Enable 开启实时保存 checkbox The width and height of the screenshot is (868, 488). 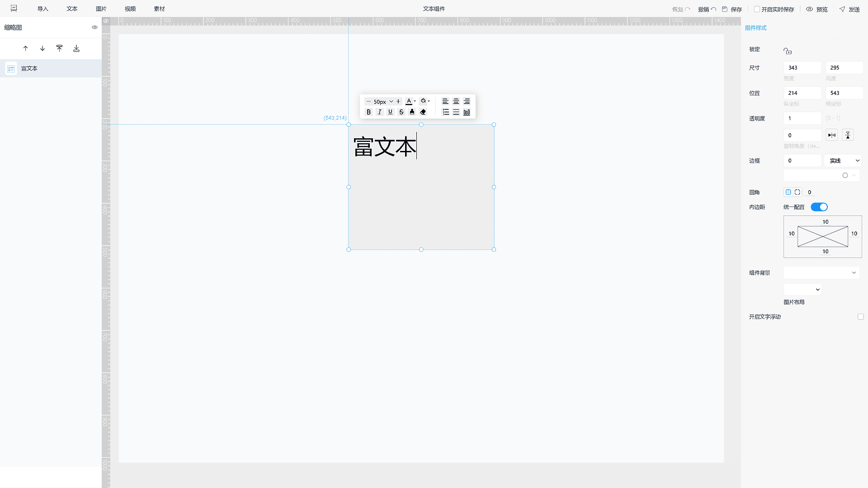[757, 9]
